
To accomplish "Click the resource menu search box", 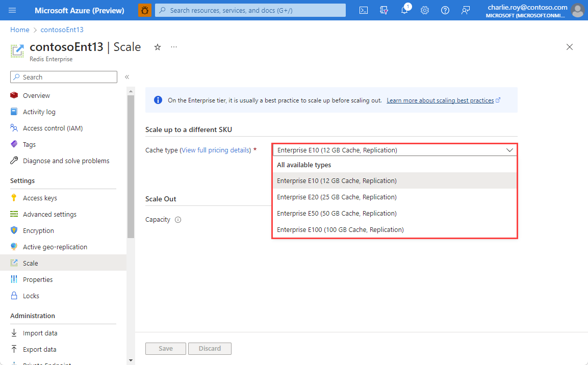I will 63,76.
